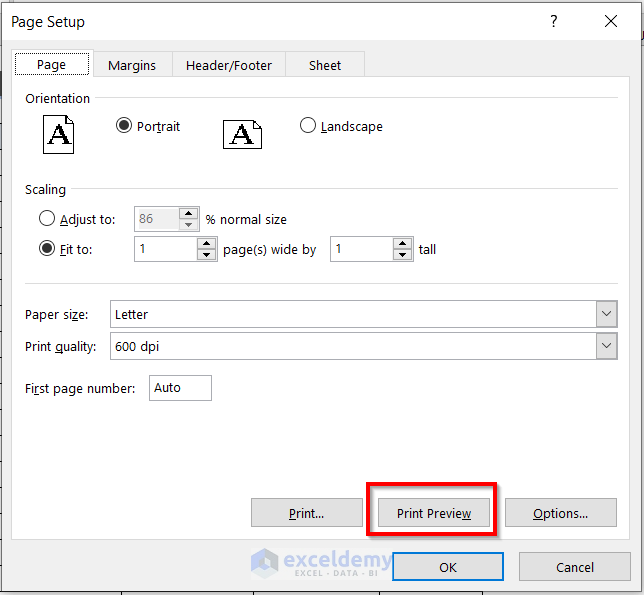Click the First page number field

point(180,388)
